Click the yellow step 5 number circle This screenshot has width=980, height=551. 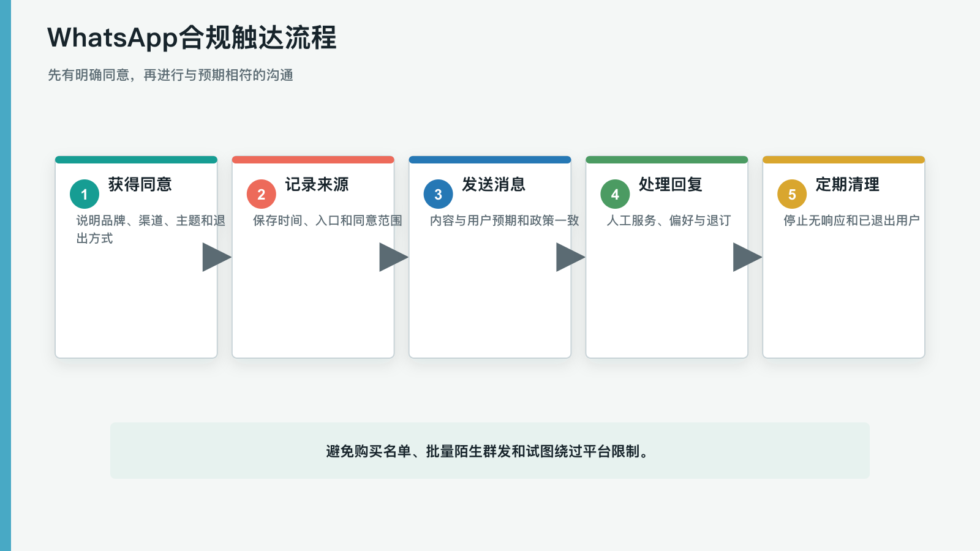click(x=792, y=194)
